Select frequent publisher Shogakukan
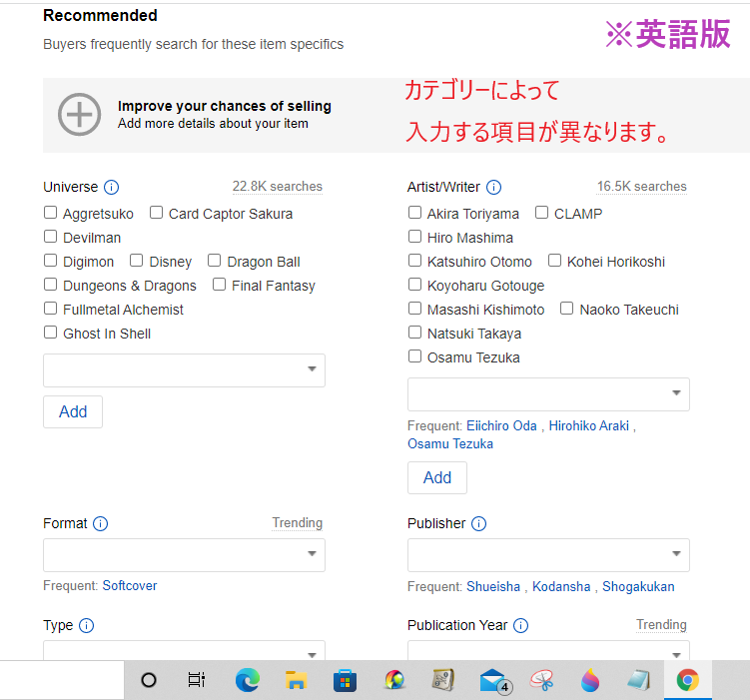Image resolution: width=750 pixels, height=700 pixels. (x=638, y=587)
